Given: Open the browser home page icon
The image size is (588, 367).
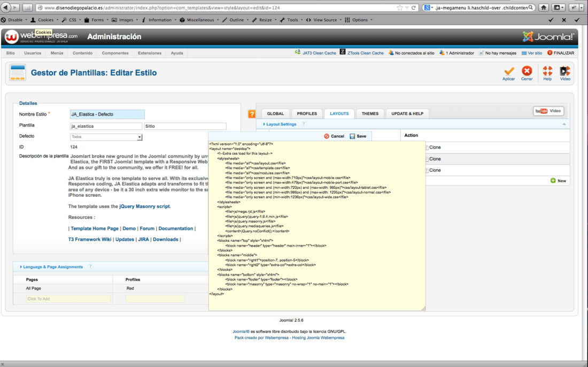Looking at the screenshot, I should coord(544,7).
